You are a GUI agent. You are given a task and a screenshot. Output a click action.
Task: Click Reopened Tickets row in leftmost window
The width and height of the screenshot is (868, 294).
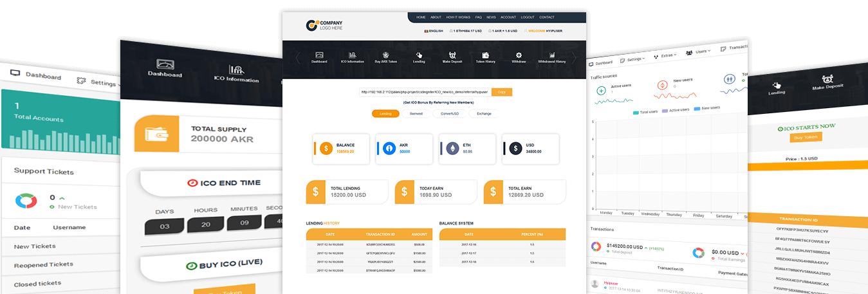click(x=59, y=264)
